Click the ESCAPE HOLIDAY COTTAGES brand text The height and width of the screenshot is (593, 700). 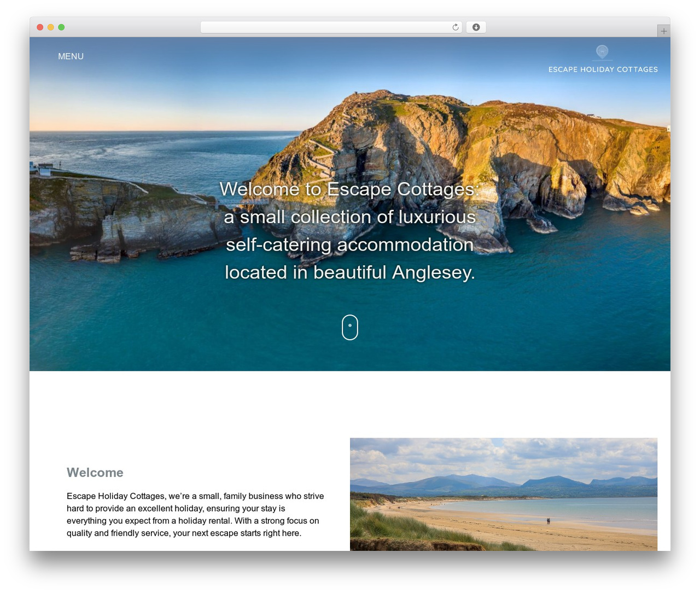pos(603,69)
